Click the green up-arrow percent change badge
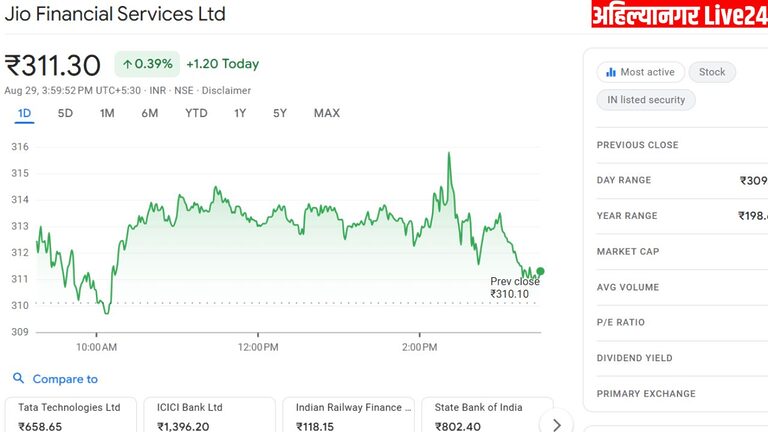 [146, 64]
